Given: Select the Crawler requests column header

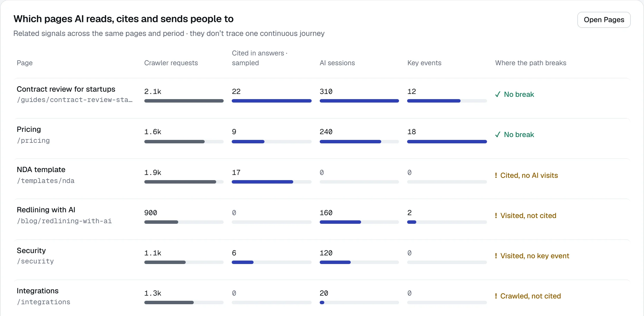Looking at the screenshot, I should [x=171, y=63].
